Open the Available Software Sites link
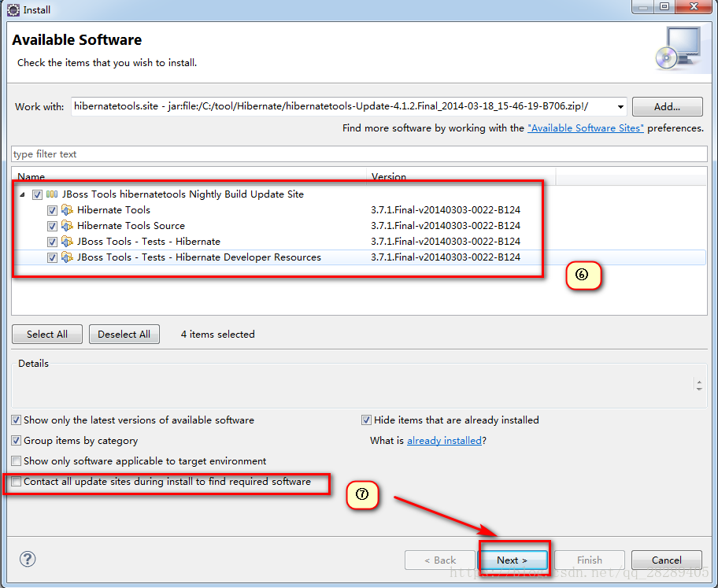 (586, 128)
